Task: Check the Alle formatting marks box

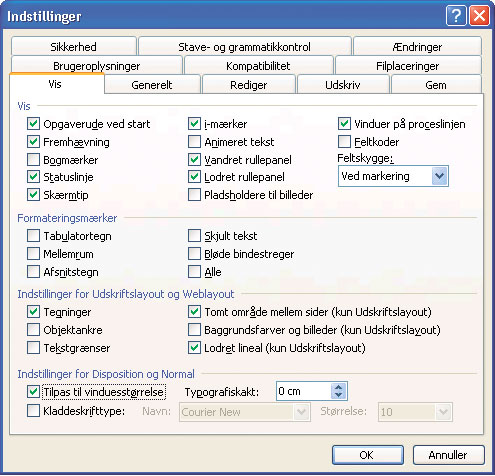Action: point(194,272)
